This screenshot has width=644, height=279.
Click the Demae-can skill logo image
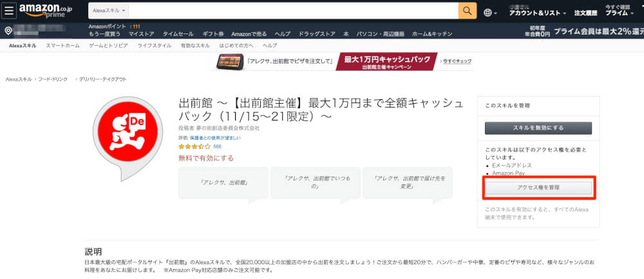127,138
